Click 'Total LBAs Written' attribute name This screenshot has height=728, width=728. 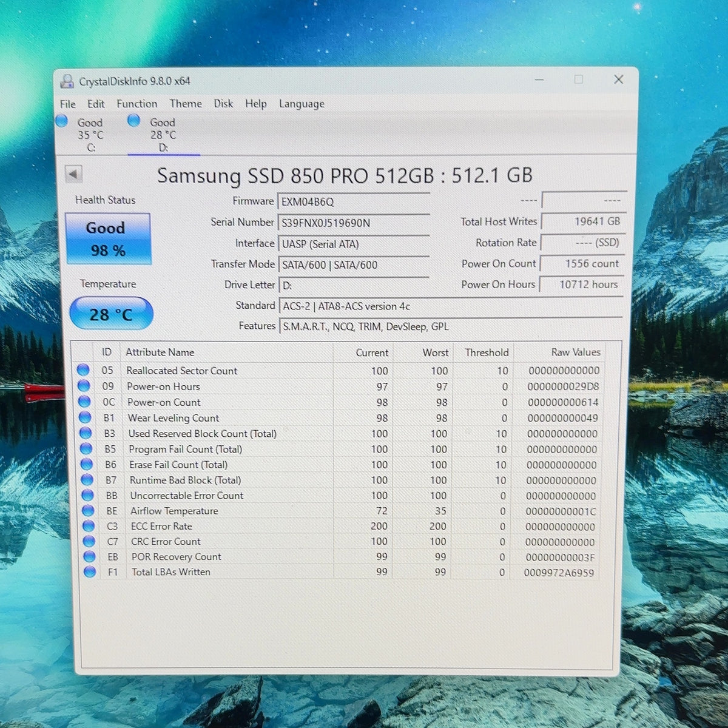click(171, 572)
